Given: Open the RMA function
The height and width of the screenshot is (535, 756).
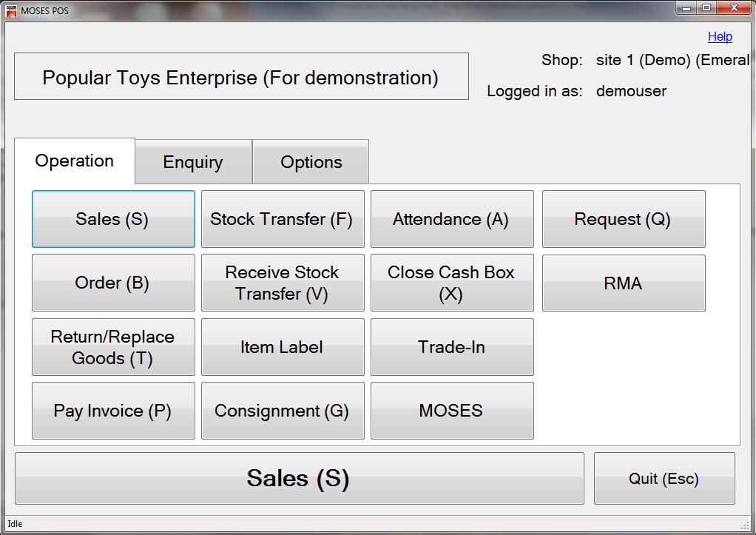Looking at the screenshot, I should [x=624, y=283].
